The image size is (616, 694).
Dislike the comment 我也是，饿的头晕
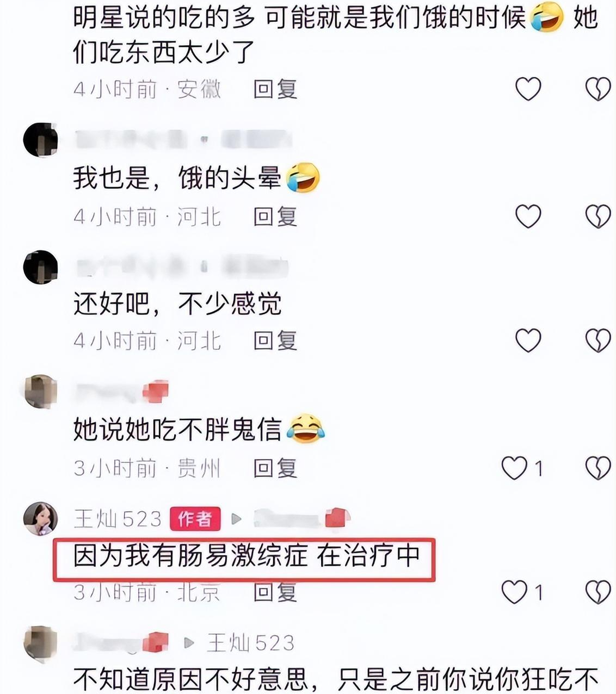click(x=598, y=216)
